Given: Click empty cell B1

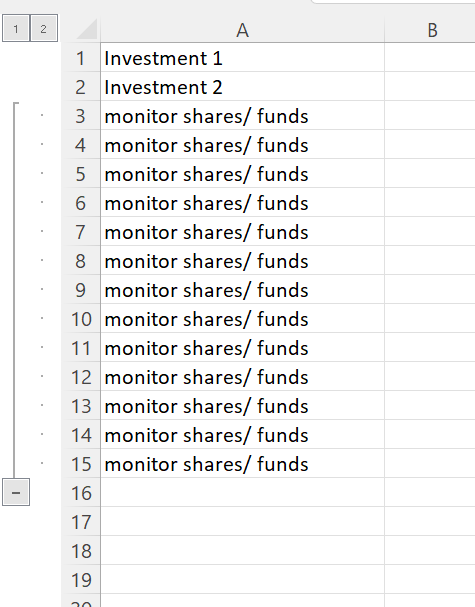Looking at the screenshot, I should 430,57.
